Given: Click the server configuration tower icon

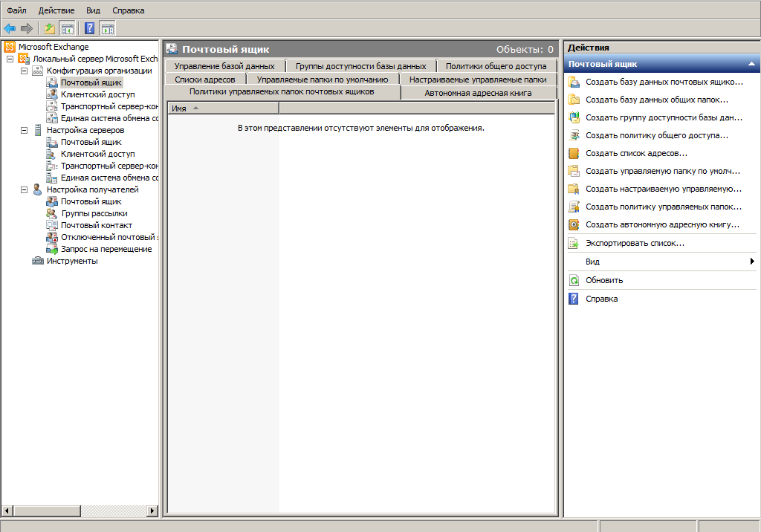Looking at the screenshot, I should (38, 130).
